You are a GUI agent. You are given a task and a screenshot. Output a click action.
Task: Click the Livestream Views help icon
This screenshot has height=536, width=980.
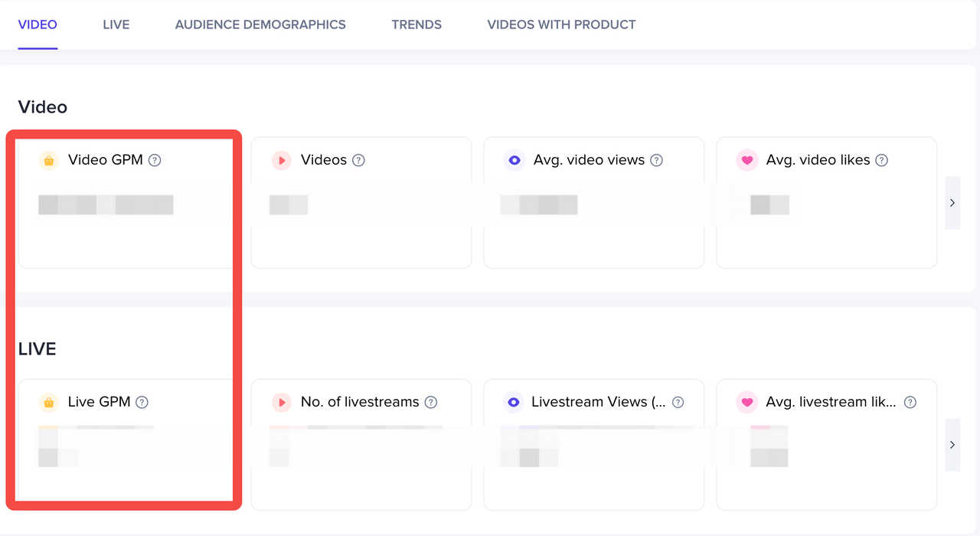(678, 403)
